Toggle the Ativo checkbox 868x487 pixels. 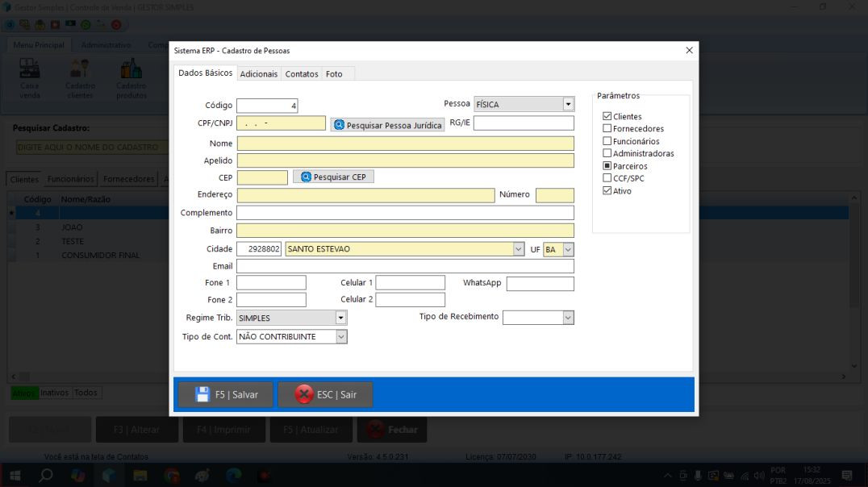[607, 191]
